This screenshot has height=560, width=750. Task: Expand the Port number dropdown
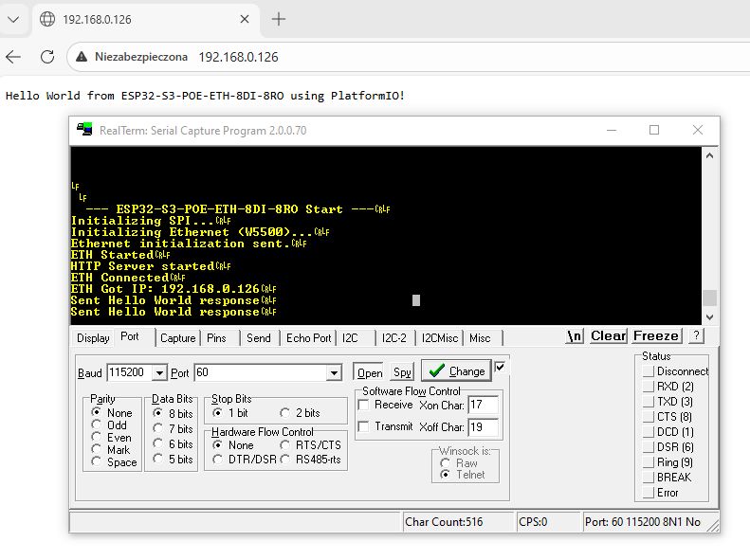[x=335, y=372]
